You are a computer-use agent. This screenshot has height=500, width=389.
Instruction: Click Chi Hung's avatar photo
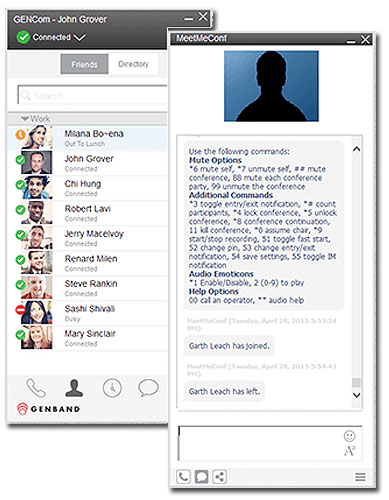(x=37, y=188)
